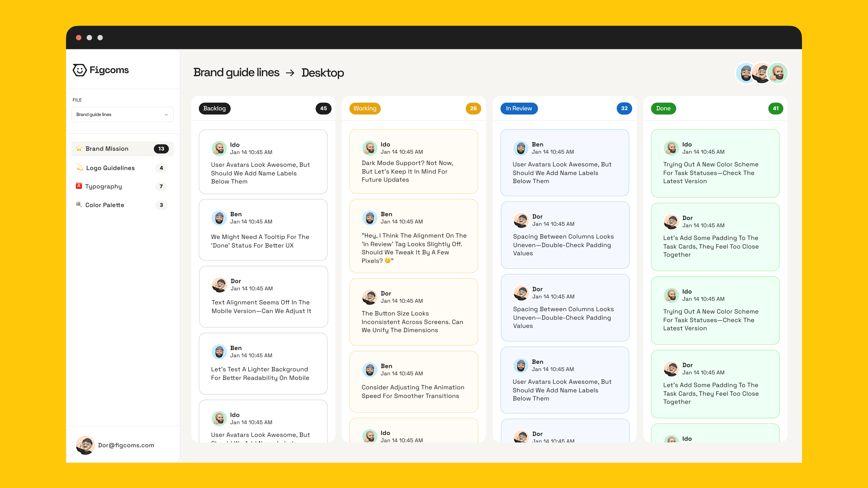
Task: Click the magnifier icon beside Color Palette
Action: coord(79,205)
